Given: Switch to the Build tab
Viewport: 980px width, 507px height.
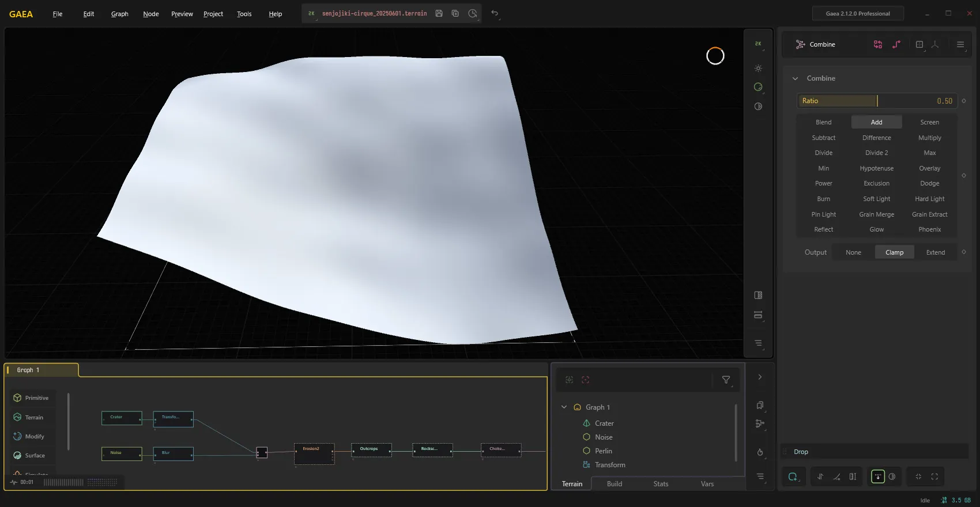Looking at the screenshot, I should pos(614,484).
